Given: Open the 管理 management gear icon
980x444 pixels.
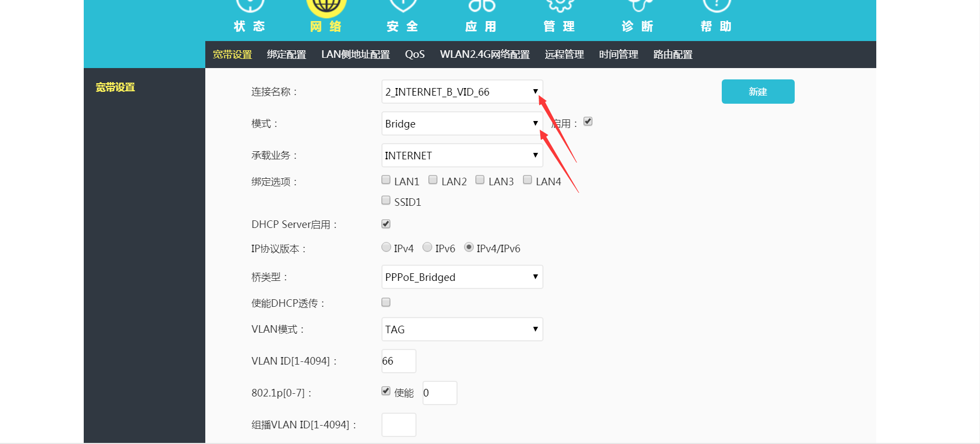Looking at the screenshot, I should 560,6.
